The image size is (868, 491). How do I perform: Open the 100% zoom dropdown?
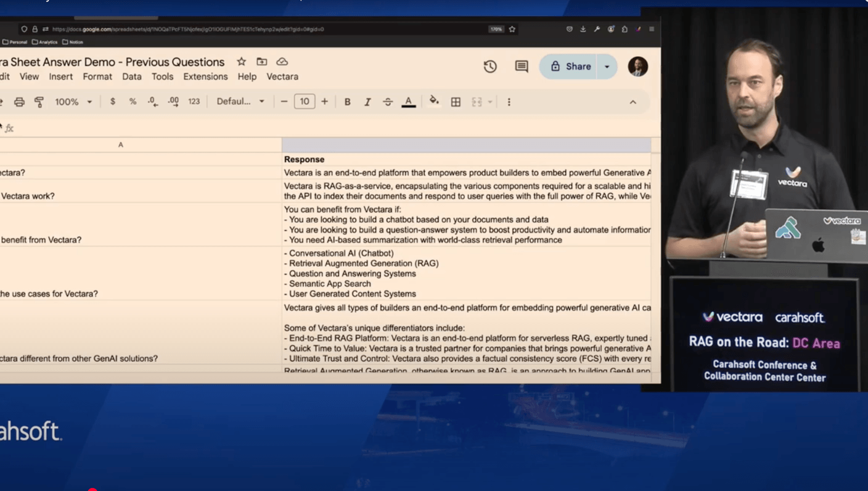73,102
